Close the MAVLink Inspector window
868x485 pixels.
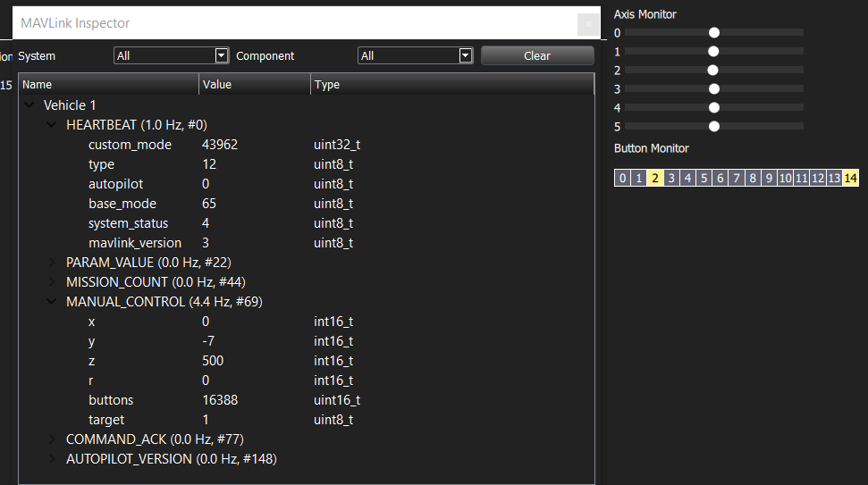[588, 24]
